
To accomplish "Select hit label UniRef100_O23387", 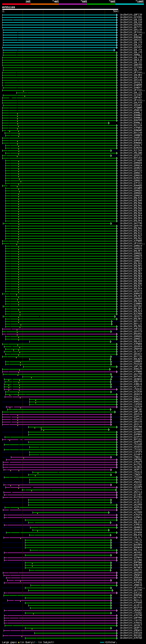I will coord(131,95).
